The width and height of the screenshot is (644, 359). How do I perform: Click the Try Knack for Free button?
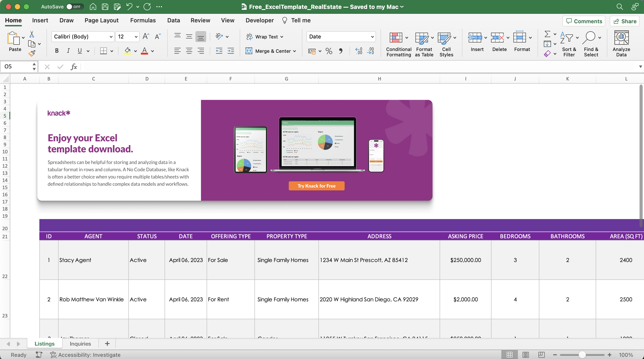(x=316, y=186)
